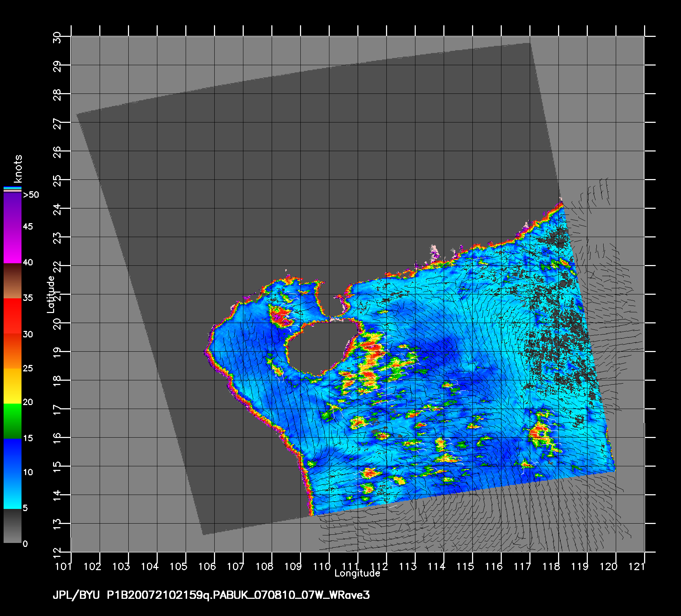
Task: Select the cyan 5–10 knots colorbar segment
Action: [13, 491]
